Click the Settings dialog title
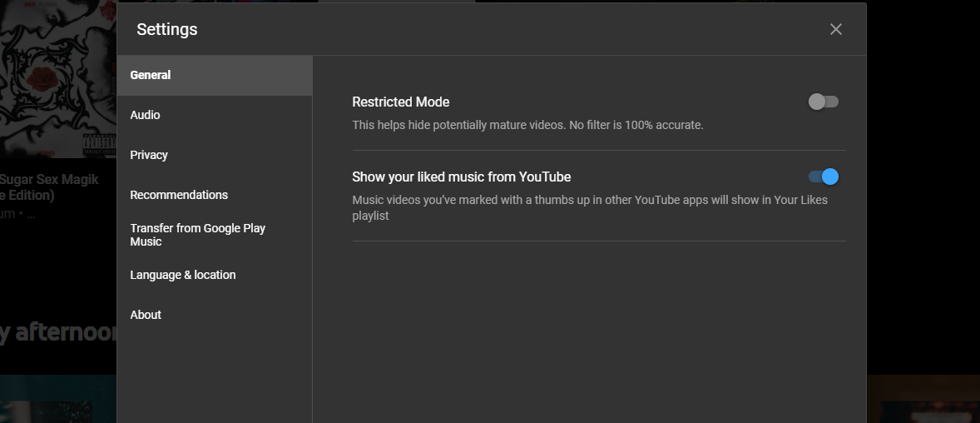This screenshot has height=423, width=980. 167,29
